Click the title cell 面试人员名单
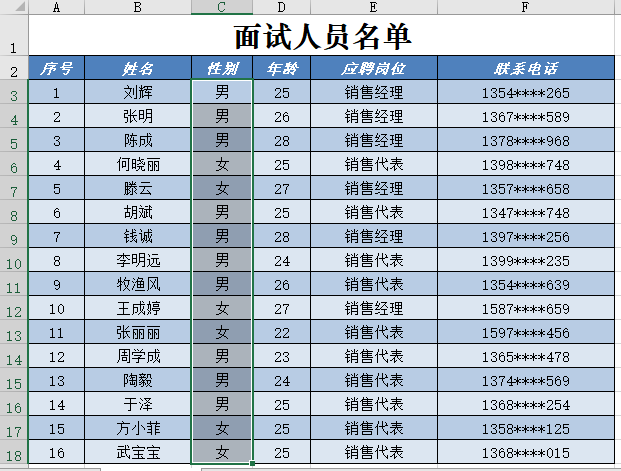Viewport: 621px width, 471px height. tap(322, 37)
